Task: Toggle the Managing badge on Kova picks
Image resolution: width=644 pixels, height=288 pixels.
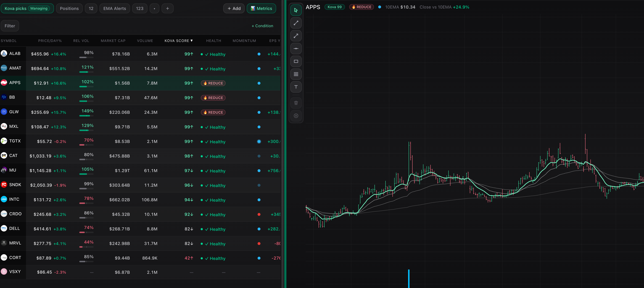Action: point(39,9)
